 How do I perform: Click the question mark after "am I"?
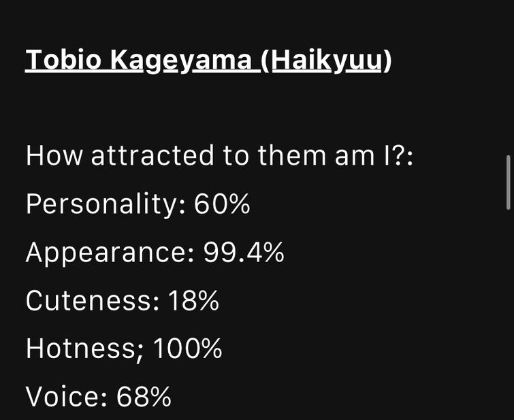(x=398, y=155)
